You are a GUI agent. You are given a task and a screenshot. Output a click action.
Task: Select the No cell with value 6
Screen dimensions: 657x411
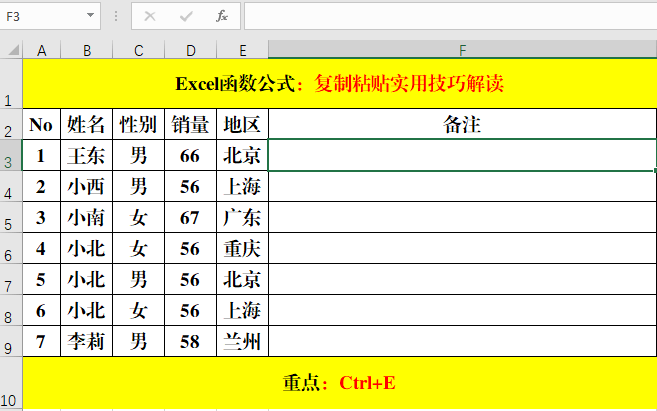41,310
